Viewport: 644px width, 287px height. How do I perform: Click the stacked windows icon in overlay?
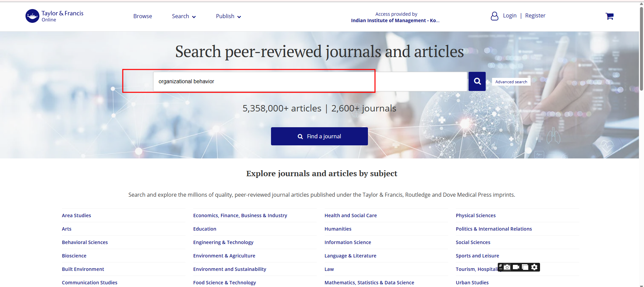coord(525,267)
